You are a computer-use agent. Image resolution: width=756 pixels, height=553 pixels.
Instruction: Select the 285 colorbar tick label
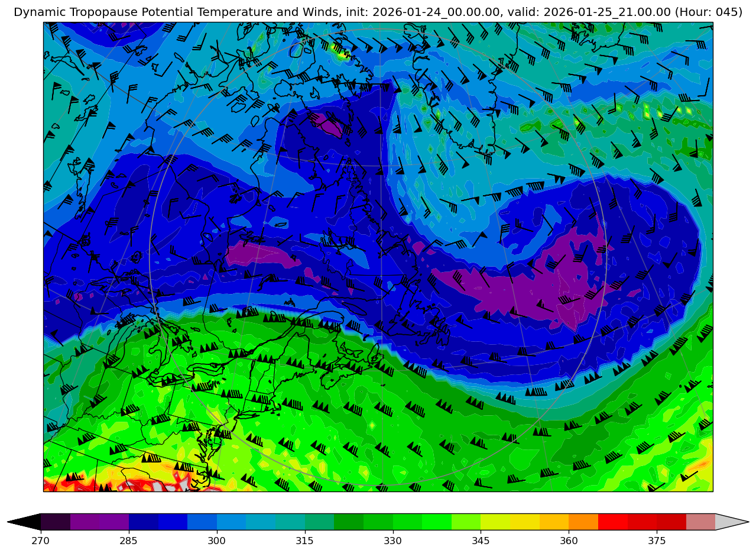[129, 541]
